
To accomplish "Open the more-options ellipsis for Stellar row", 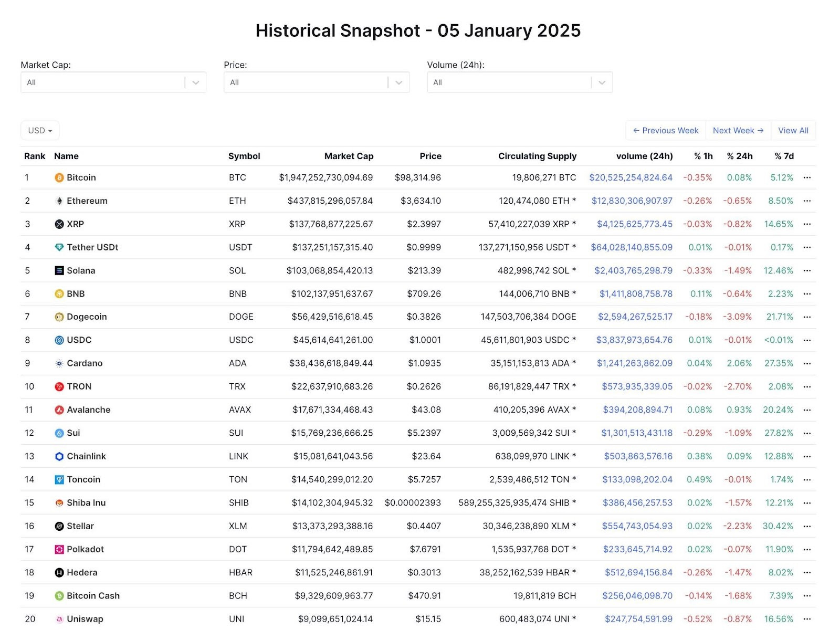I will 807,526.
